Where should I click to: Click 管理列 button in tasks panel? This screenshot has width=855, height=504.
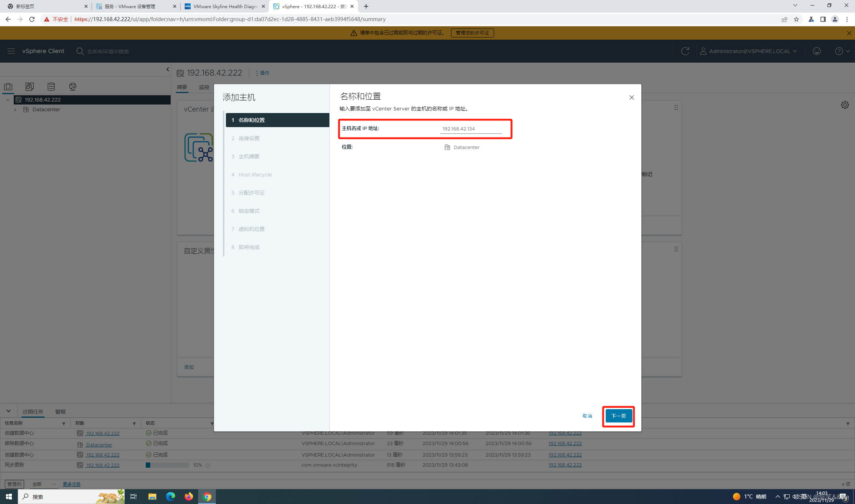tap(14, 484)
